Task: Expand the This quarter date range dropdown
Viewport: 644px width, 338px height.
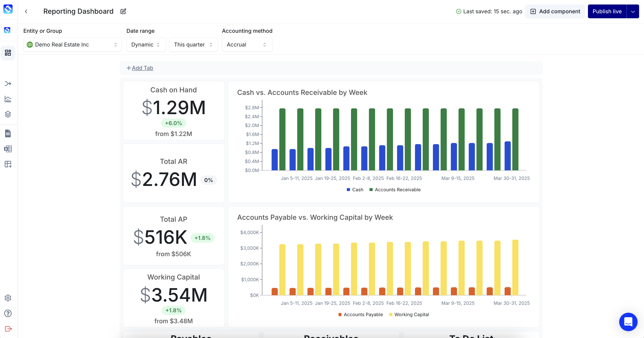Action: (193, 45)
